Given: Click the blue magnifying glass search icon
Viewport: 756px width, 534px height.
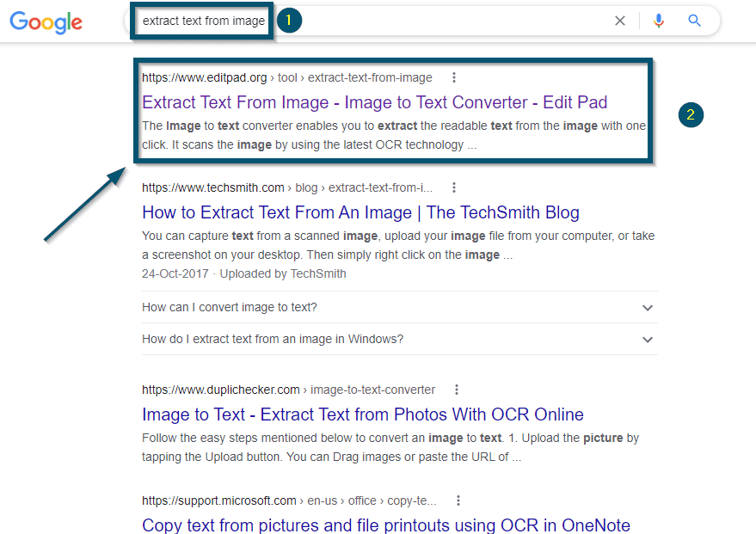Looking at the screenshot, I should (x=695, y=21).
